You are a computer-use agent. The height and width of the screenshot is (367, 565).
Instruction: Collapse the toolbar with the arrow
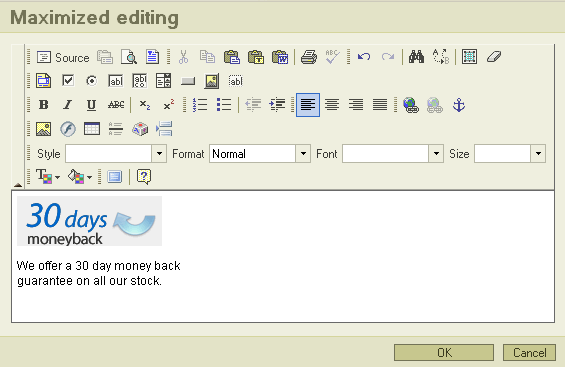pyautogui.click(x=18, y=185)
